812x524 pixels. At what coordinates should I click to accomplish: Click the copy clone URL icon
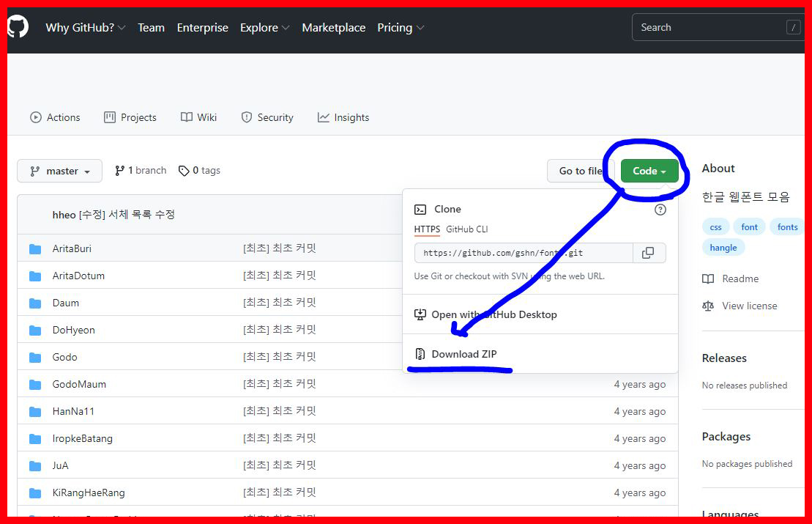point(648,253)
